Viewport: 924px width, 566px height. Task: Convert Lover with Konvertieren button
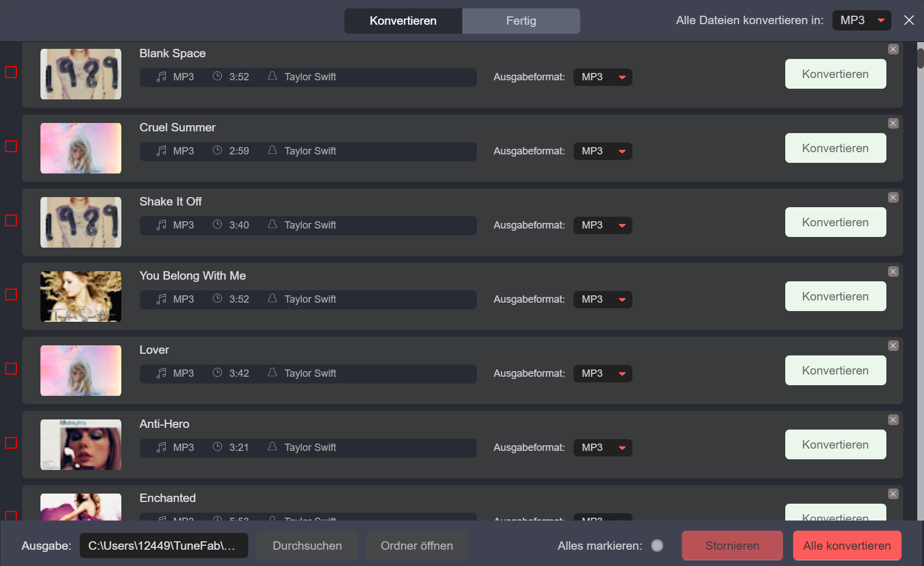click(x=835, y=371)
